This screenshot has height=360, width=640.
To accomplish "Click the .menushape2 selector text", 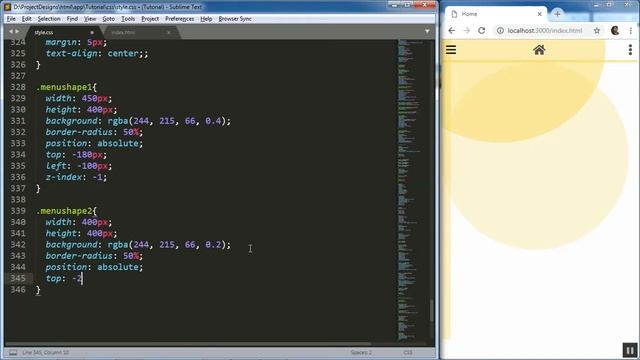I will click(x=64, y=211).
